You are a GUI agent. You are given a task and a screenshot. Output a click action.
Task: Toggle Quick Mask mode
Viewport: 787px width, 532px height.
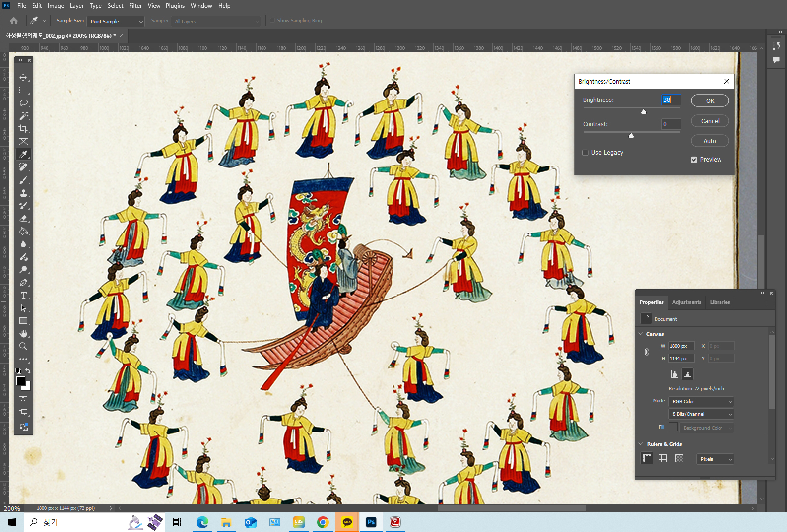tap(23, 399)
